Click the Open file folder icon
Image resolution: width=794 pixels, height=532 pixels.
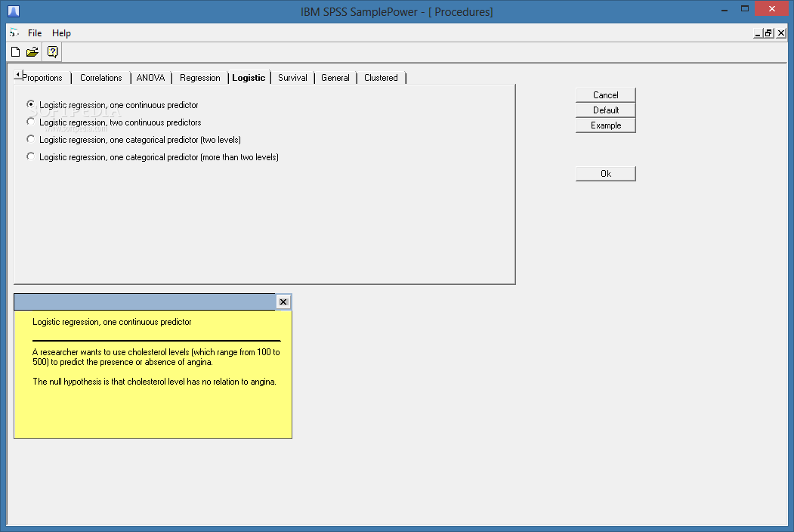pos(32,51)
